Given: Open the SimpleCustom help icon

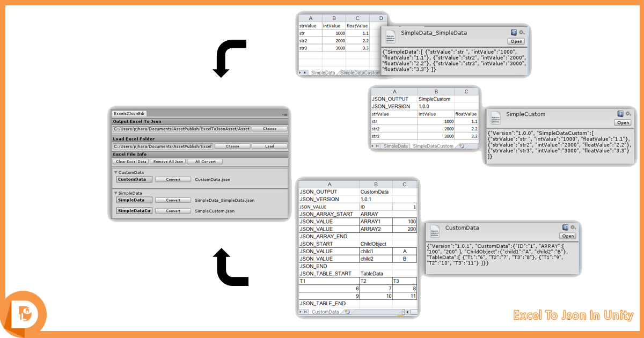Looking at the screenshot, I should (x=620, y=114).
